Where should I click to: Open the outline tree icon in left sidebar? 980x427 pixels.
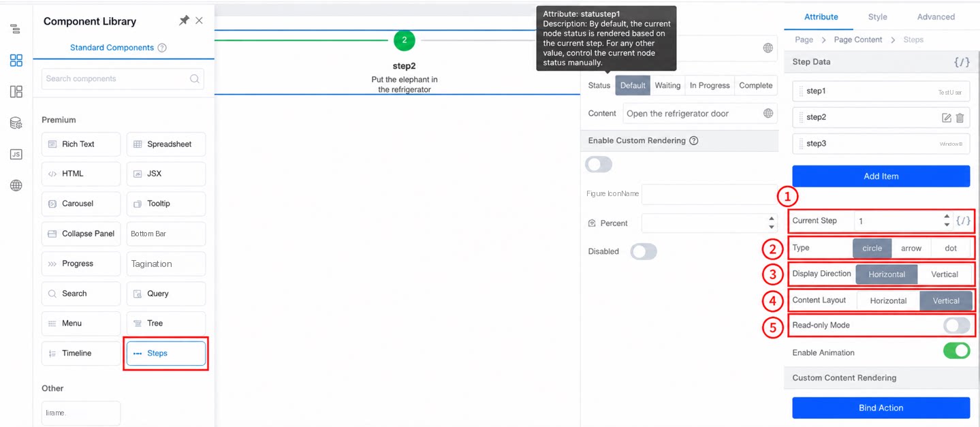click(x=16, y=29)
